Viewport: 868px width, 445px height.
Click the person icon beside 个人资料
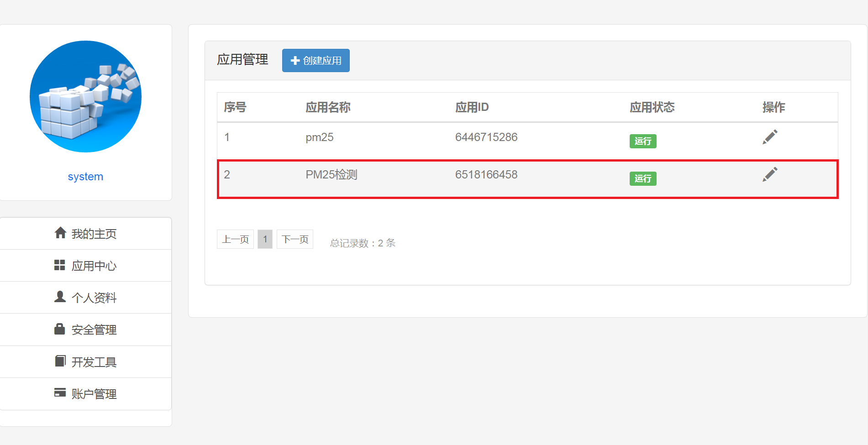(60, 297)
